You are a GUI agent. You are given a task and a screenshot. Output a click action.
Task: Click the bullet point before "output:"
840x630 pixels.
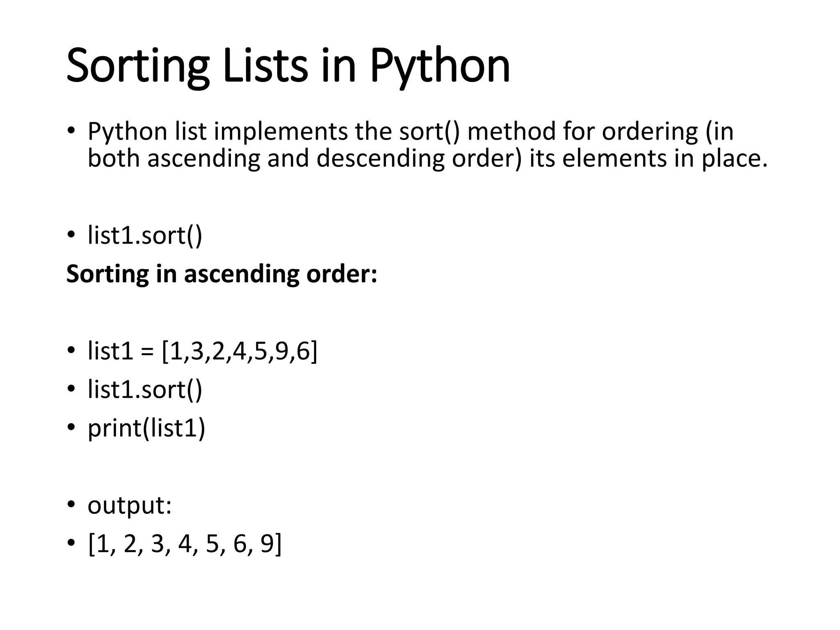tap(71, 504)
